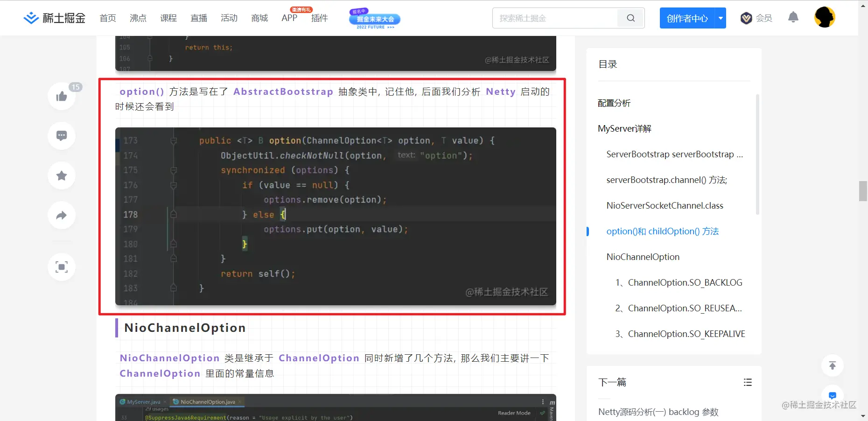Click AbstractBootstrap highlighted text

click(x=283, y=91)
